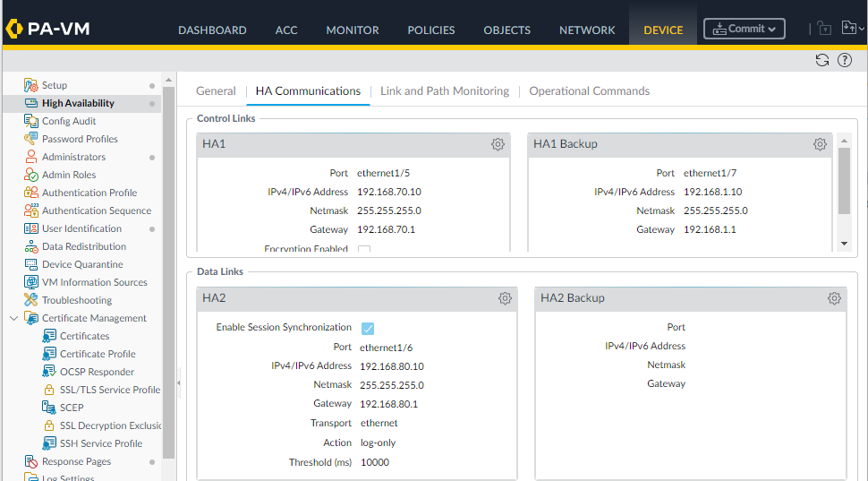Screen dimensions: 868x481
Task: Collapse the Certificate Management tree node
Action: tap(13, 318)
